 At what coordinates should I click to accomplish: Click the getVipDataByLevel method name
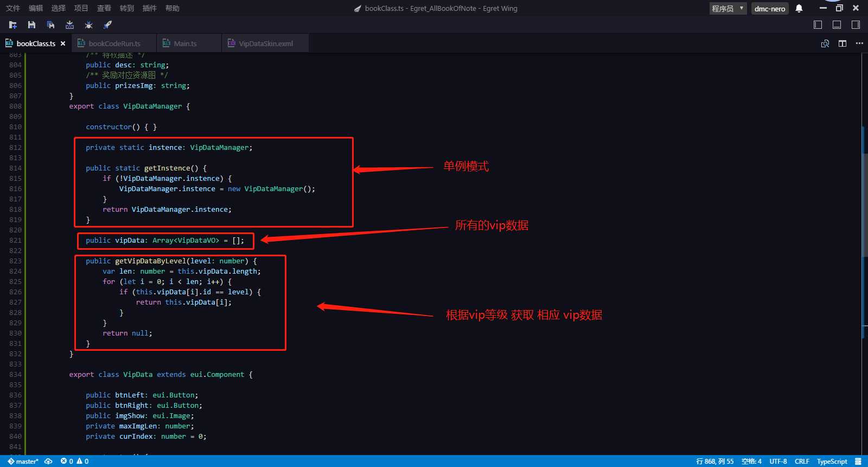[x=150, y=261]
